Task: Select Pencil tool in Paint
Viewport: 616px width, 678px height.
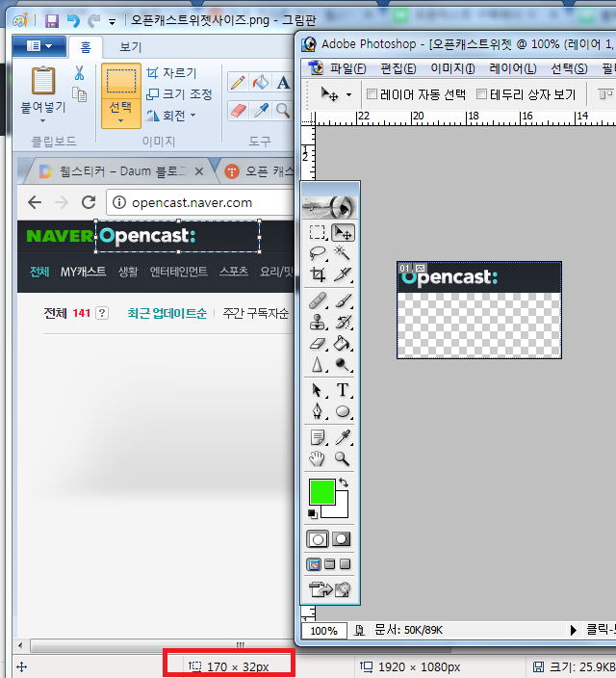Action: click(x=238, y=82)
